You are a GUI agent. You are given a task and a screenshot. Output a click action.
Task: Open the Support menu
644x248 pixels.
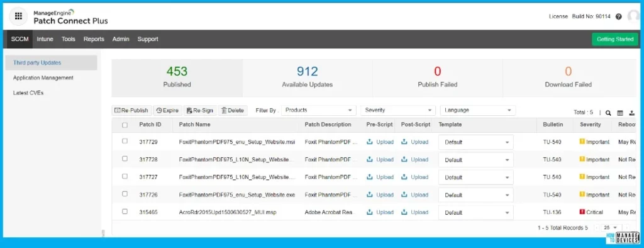(x=148, y=39)
